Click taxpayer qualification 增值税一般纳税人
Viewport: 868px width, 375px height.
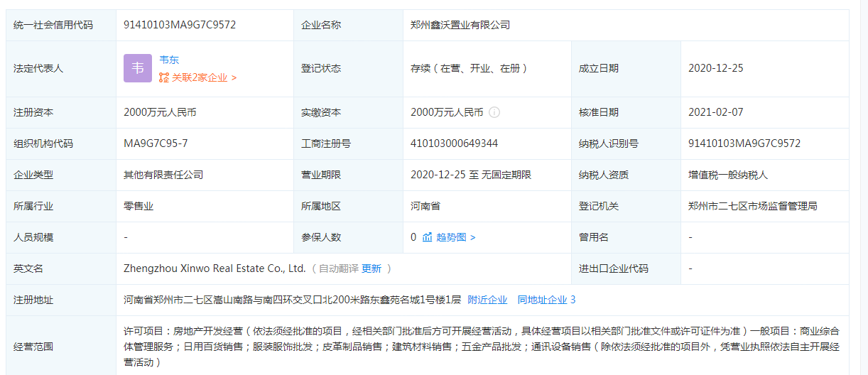[728, 175]
